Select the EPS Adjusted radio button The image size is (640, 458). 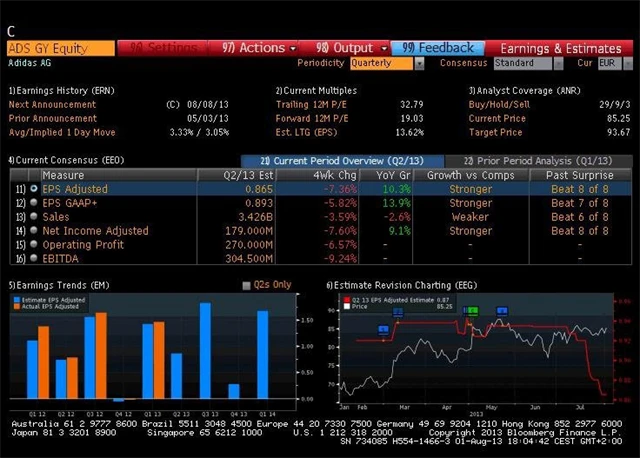pos(35,189)
